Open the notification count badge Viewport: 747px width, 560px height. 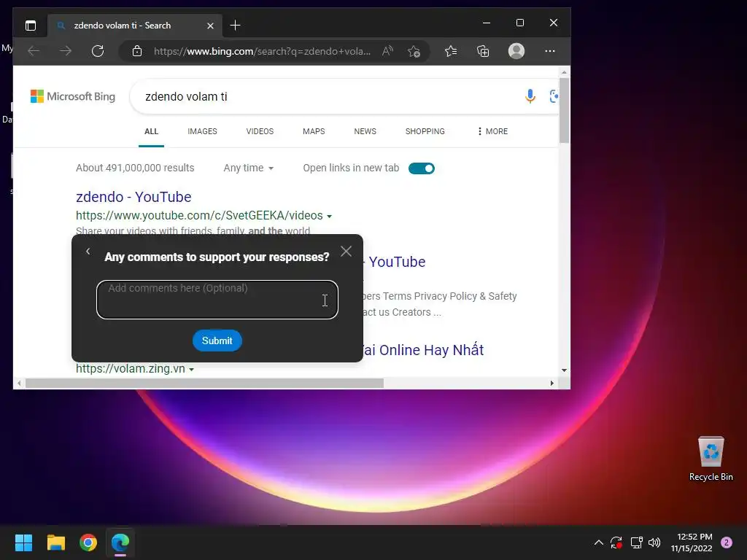coord(727,542)
